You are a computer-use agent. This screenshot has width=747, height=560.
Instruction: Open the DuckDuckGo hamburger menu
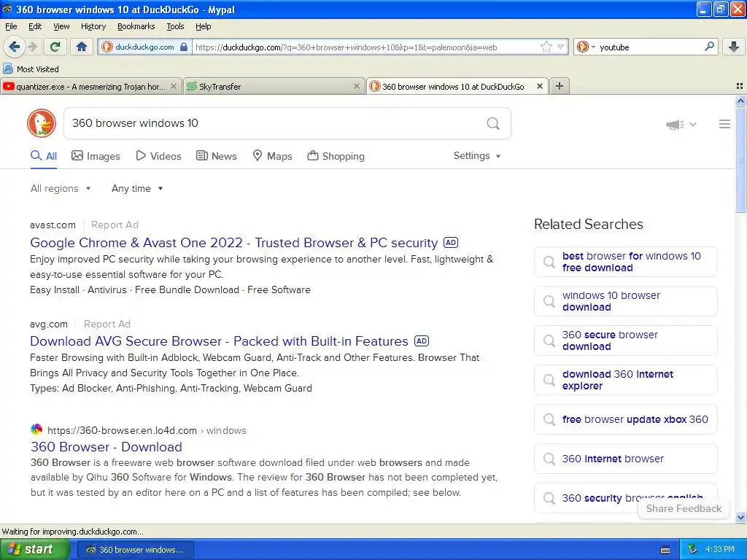(x=724, y=124)
